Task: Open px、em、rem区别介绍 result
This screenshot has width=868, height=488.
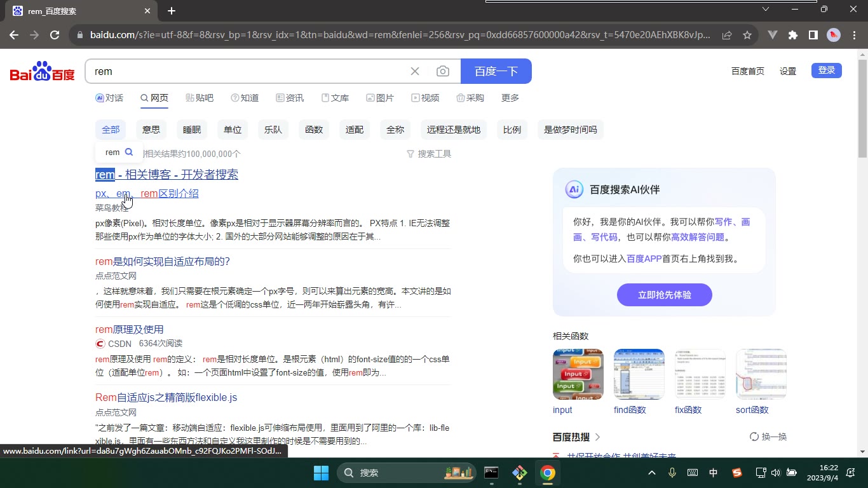Action: click(147, 193)
